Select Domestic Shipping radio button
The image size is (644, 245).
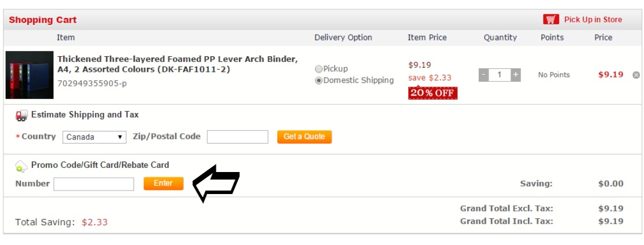click(319, 81)
